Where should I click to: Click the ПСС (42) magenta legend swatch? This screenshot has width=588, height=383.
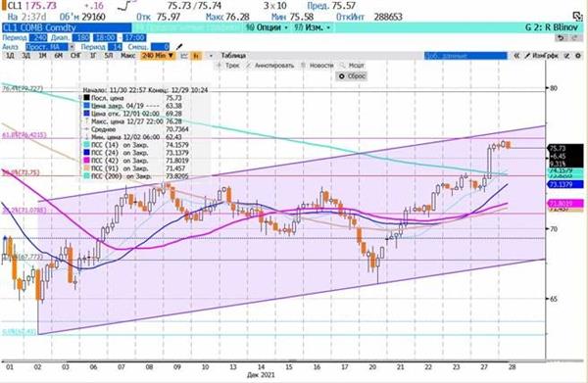click(x=86, y=161)
